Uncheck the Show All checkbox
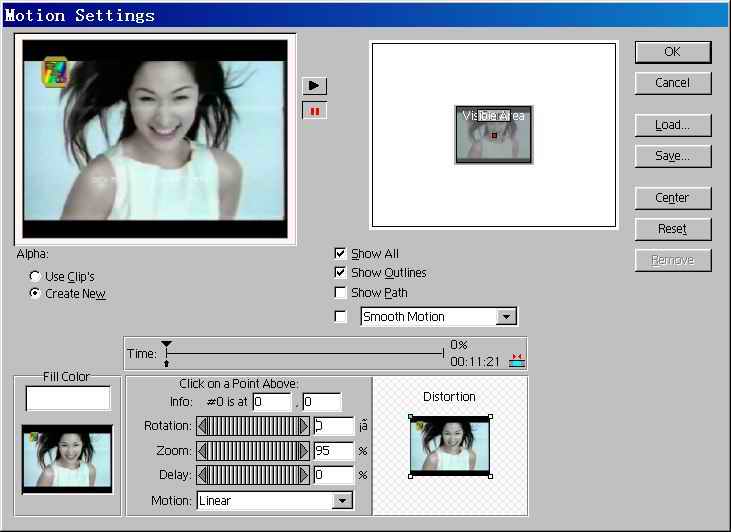The height and width of the screenshot is (532, 731). [x=341, y=254]
